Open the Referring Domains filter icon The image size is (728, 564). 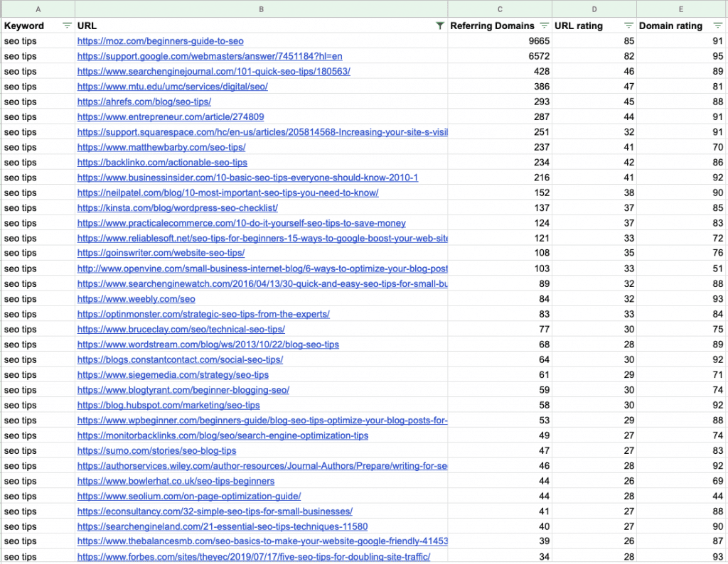pyautogui.click(x=544, y=26)
